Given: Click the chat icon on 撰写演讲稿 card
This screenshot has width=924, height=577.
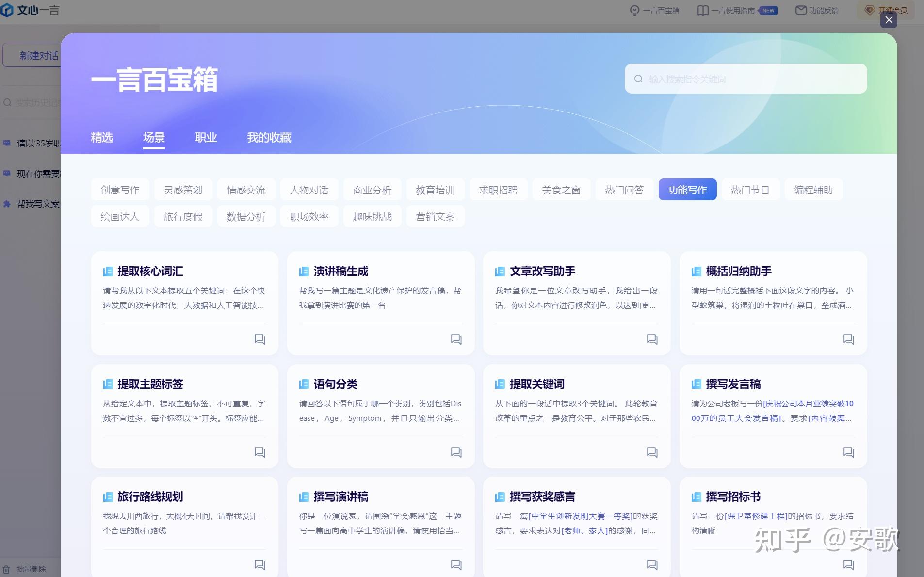Looking at the screenshot, I should click(x=456, y=565).
